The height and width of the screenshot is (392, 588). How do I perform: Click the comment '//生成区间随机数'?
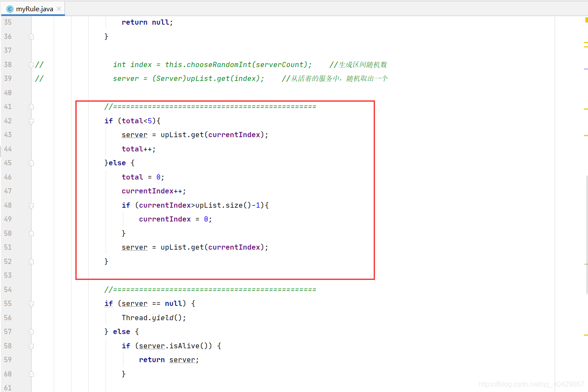[358, 65]
